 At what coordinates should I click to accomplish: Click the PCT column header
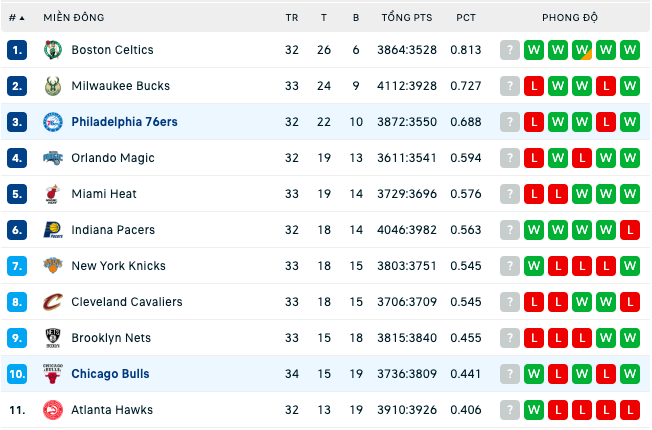[x=466, y=17]
